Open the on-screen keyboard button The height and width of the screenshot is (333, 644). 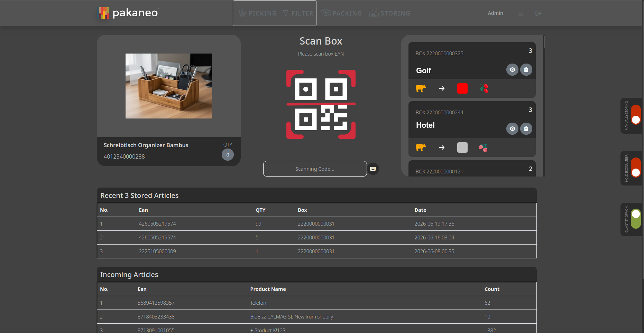373,169
